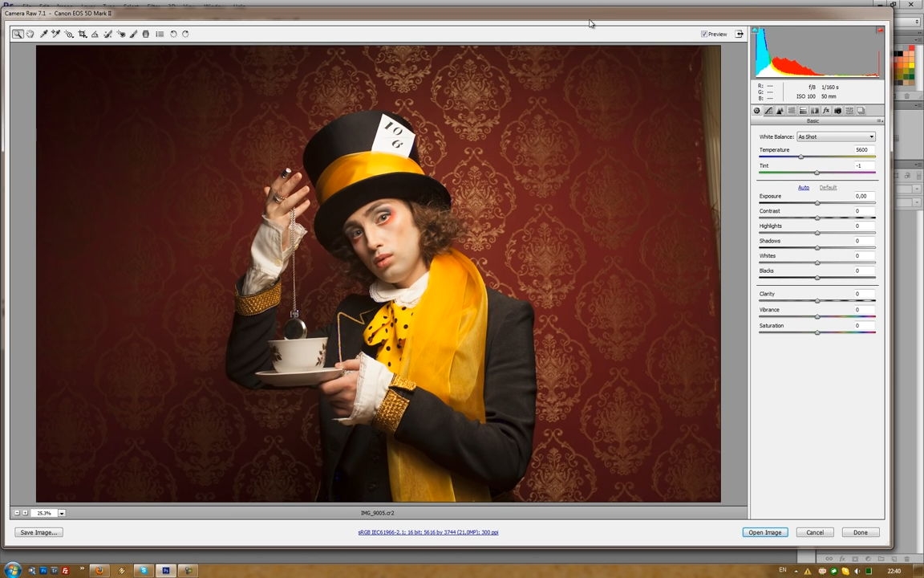Switch to the Tone Curve tab
Screen dimensions: 924x578
point(769,110)
